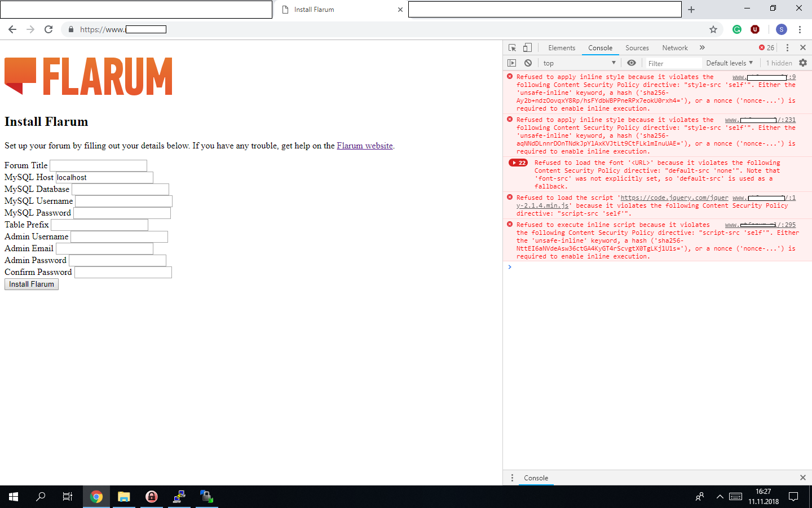
Task: Select the inspect element picker icon
Action: 512,48
